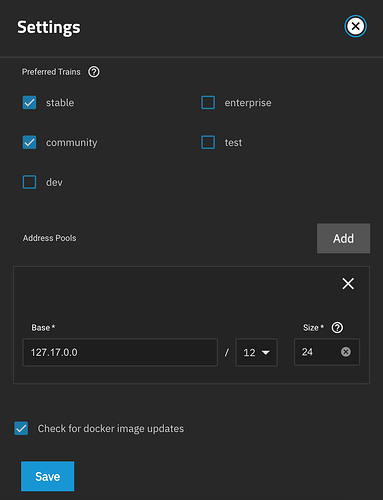
Task: Select the Preferred Trains label
Action: 51,72
